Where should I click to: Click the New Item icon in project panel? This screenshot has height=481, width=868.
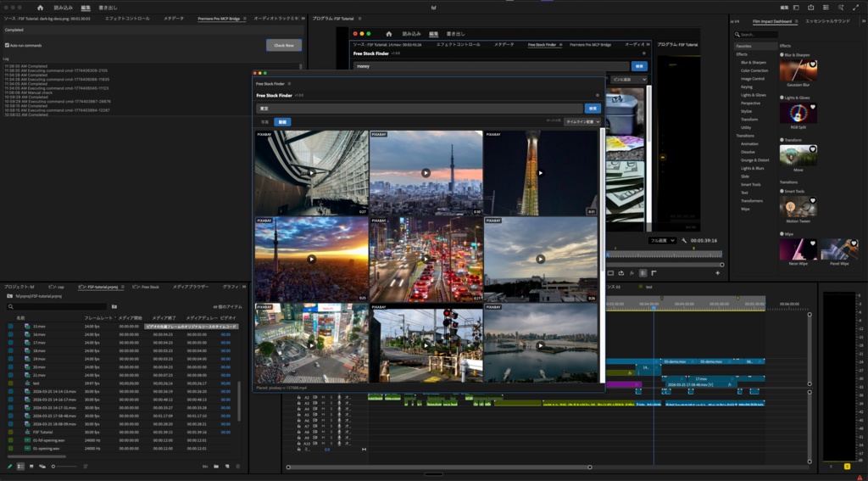click(x=227, y=467)
